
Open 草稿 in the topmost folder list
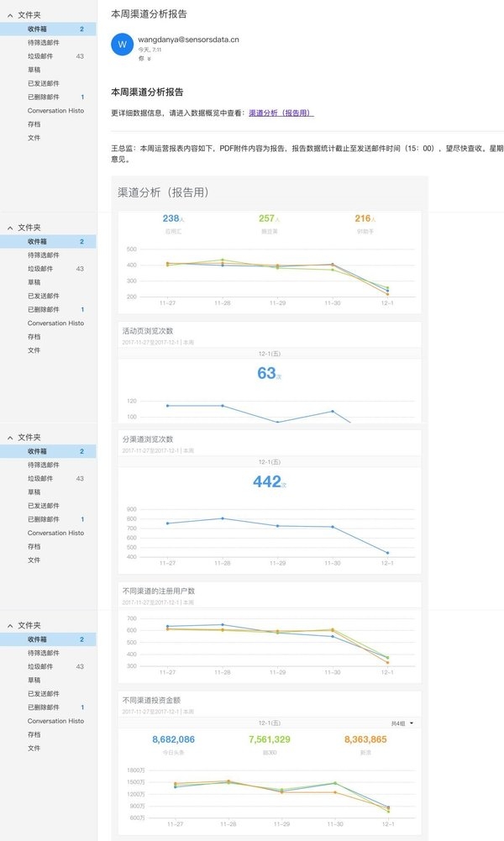(x=34, y=70)
